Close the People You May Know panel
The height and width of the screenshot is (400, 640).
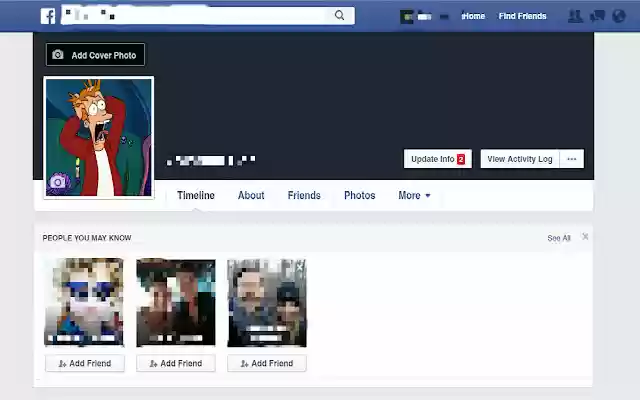click(x=585, y=237)
